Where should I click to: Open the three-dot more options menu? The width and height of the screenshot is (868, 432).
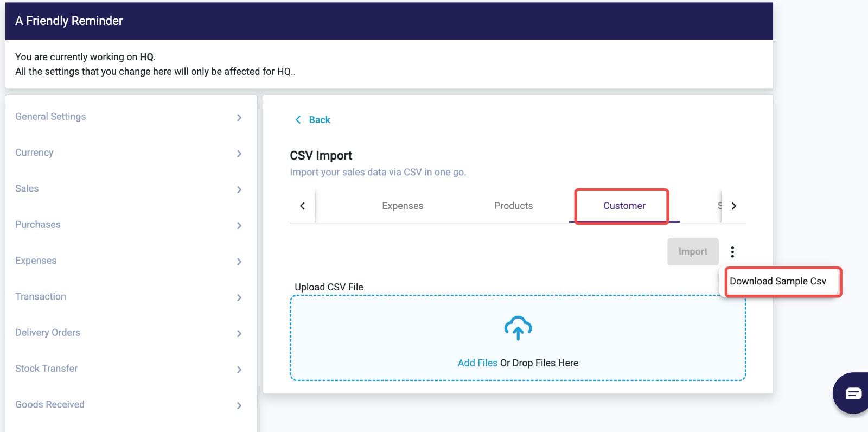[732, 252]
